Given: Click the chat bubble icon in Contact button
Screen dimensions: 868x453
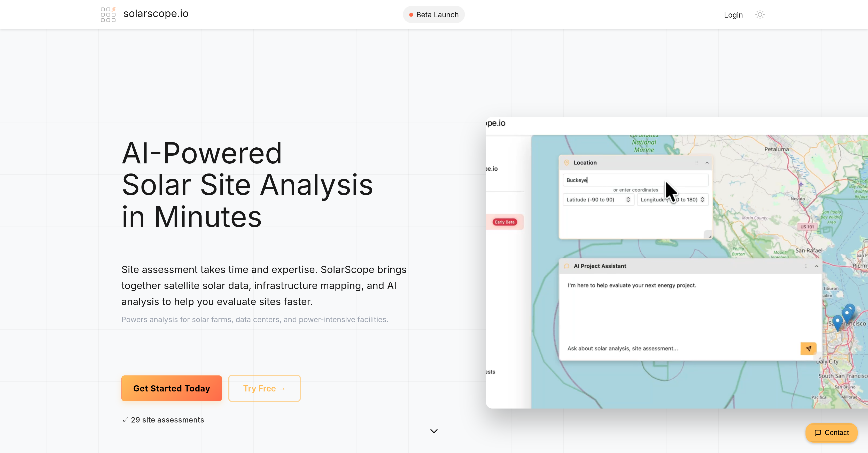Looking at the screenshot, I should point(817,433).
